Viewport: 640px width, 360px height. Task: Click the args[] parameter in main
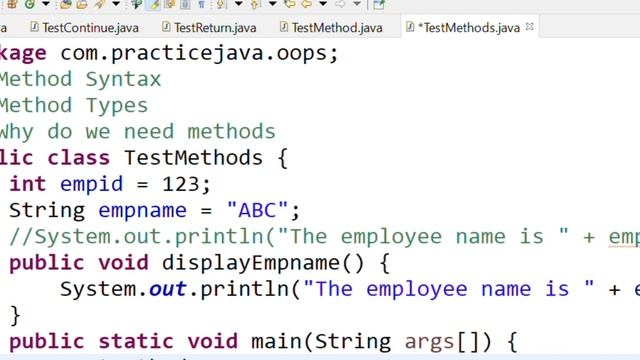pos(442,342)
